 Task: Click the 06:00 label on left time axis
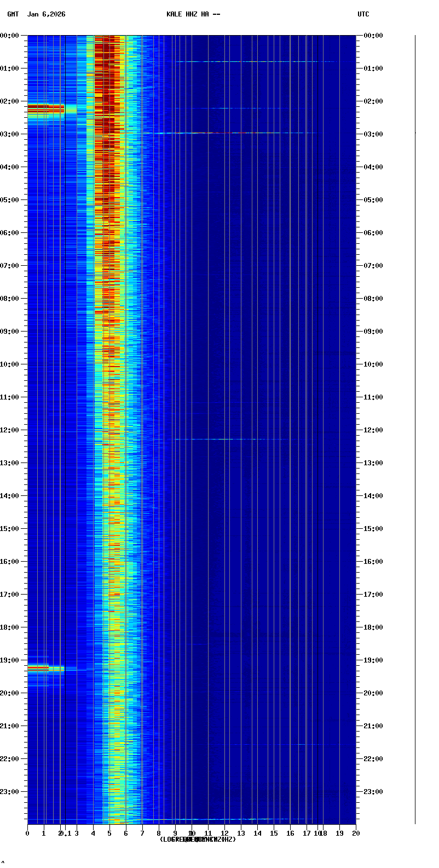tap(9, 233)
